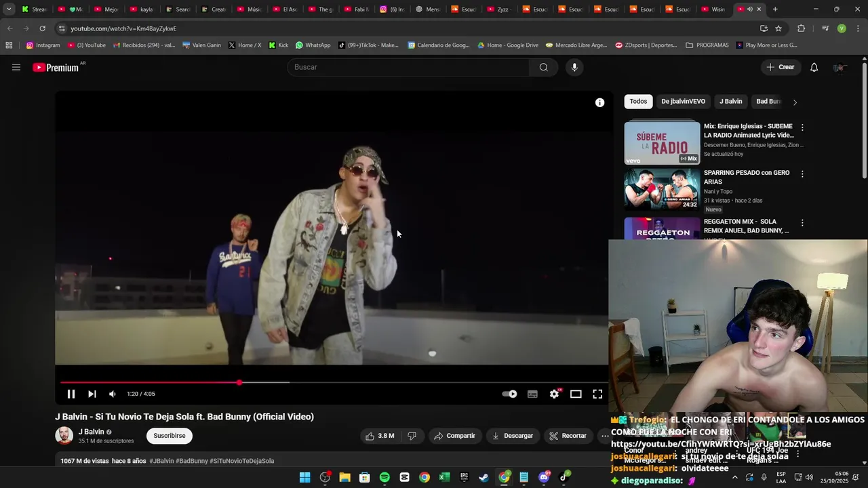Select the De jbalvinVEVO chip
The height and width of the screenshot is (488, 868).
683,102
